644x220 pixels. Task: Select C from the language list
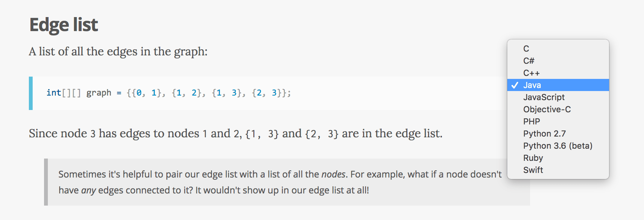pos(558,49)
